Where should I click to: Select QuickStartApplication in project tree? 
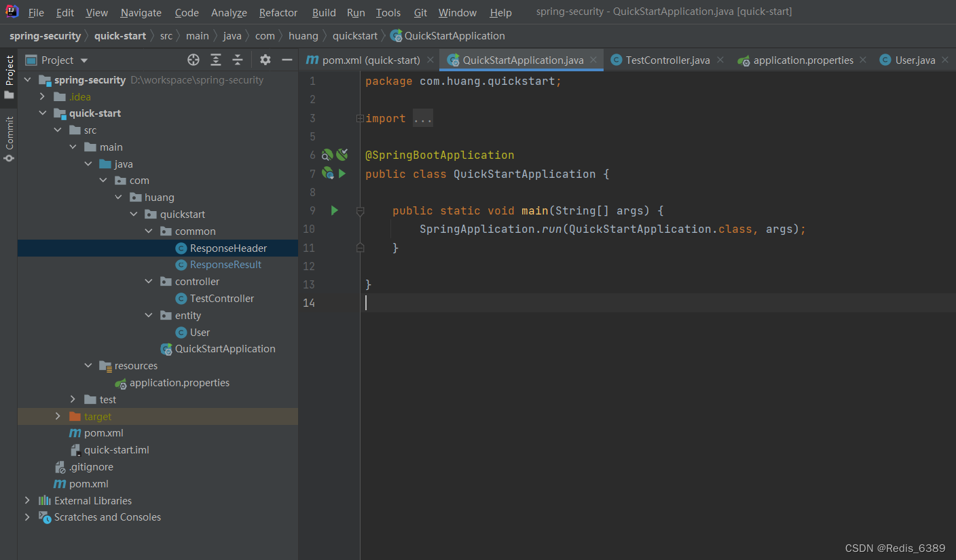[225, 349]
